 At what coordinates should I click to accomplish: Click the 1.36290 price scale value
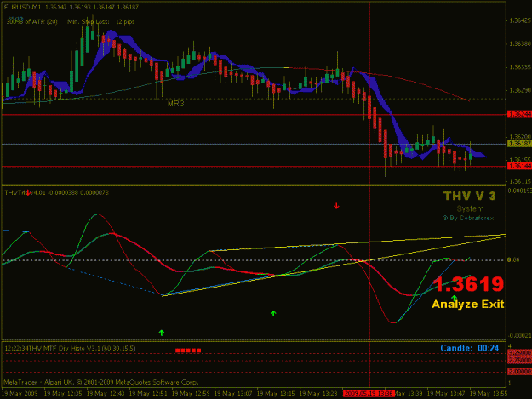(x=520, y=90)
